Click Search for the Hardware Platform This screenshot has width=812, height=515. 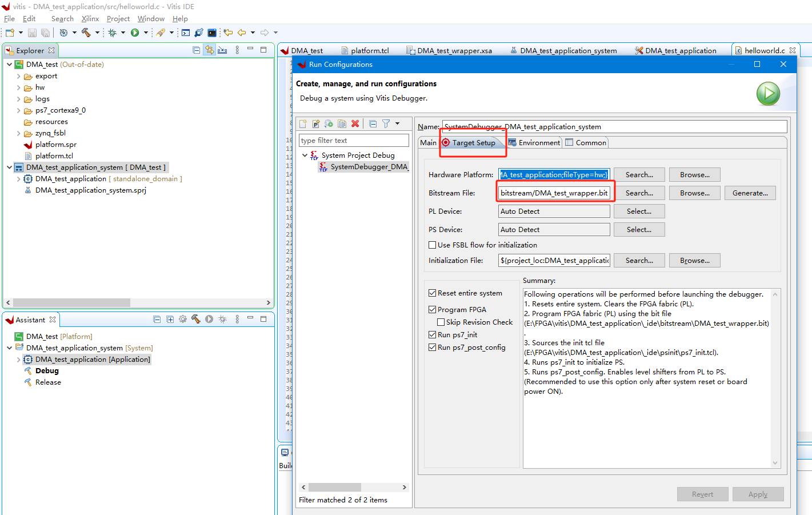click(x=639, y=175)
